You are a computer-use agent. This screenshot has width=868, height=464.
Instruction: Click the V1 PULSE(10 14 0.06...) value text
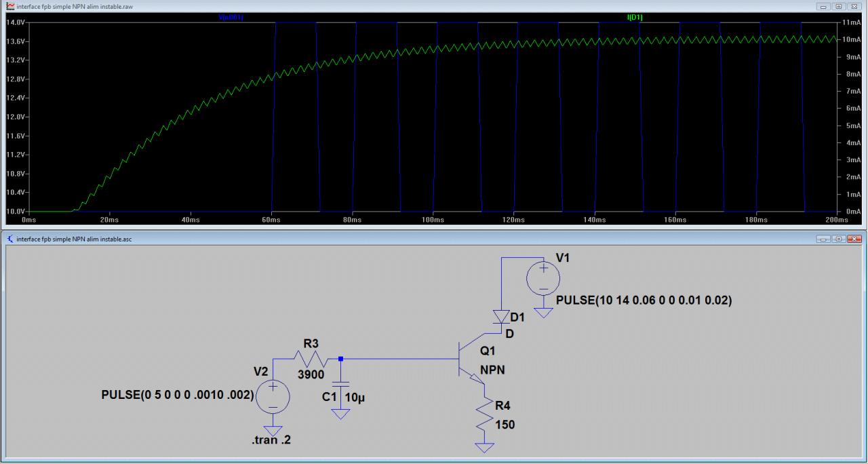[644, 301]
